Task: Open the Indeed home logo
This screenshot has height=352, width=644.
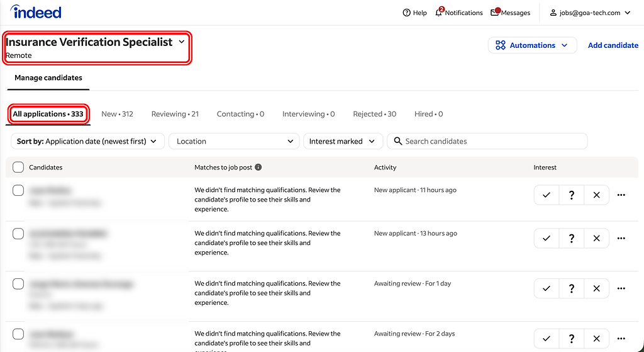Action: (x=36, y=12)
